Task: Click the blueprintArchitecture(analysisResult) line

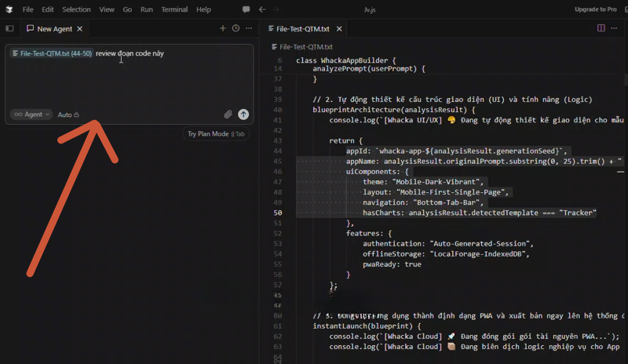Action: tap(394, 110)
